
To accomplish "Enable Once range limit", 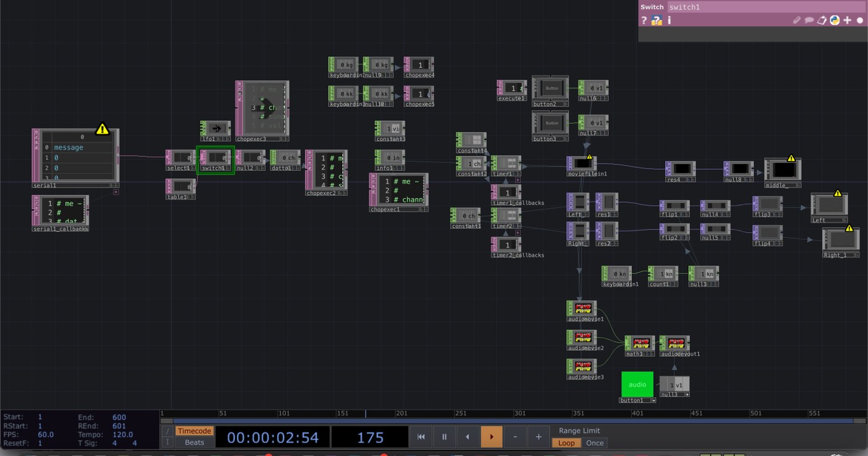I will [595, 443].
